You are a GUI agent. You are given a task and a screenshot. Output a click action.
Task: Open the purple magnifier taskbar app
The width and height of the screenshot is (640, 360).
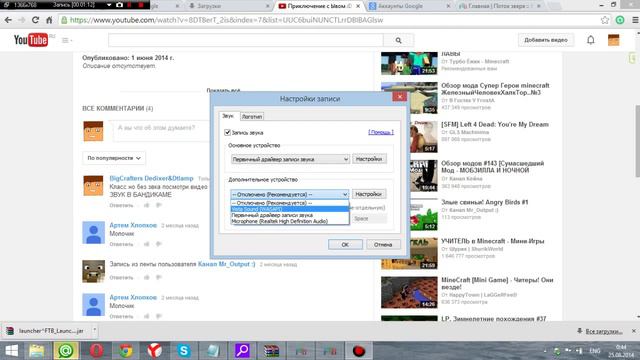click(x=242, y=351)
